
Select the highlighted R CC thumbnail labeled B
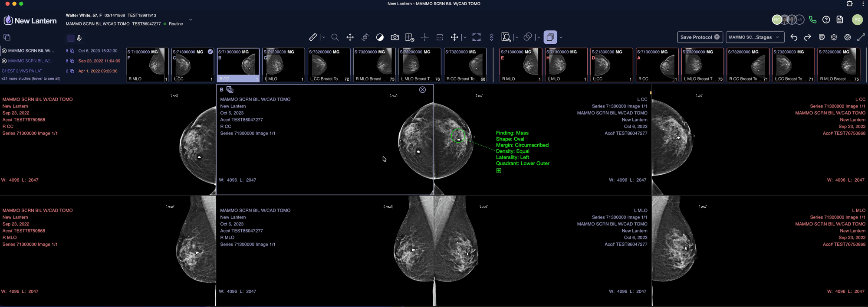pos(238,65)
